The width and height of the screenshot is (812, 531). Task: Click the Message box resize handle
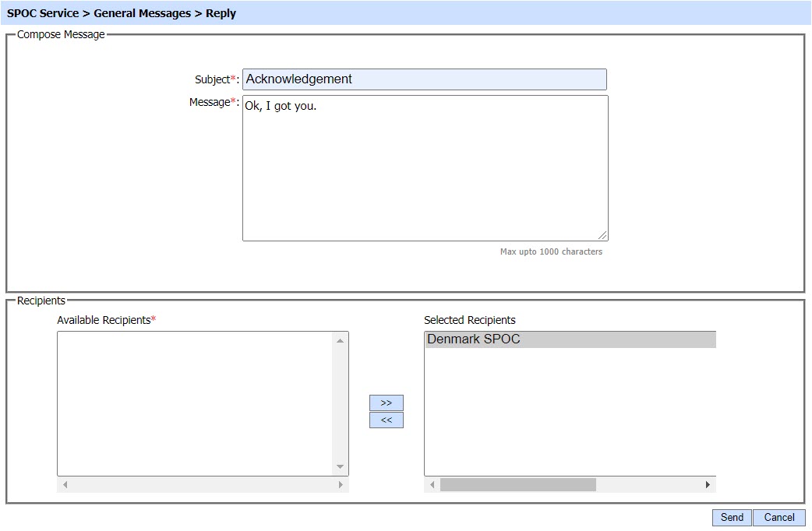[x=602, y=235]
